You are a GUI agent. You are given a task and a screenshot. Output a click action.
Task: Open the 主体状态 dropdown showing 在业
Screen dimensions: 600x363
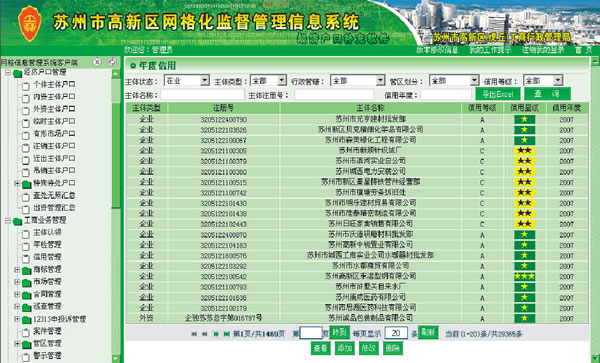tap(187, 80)
